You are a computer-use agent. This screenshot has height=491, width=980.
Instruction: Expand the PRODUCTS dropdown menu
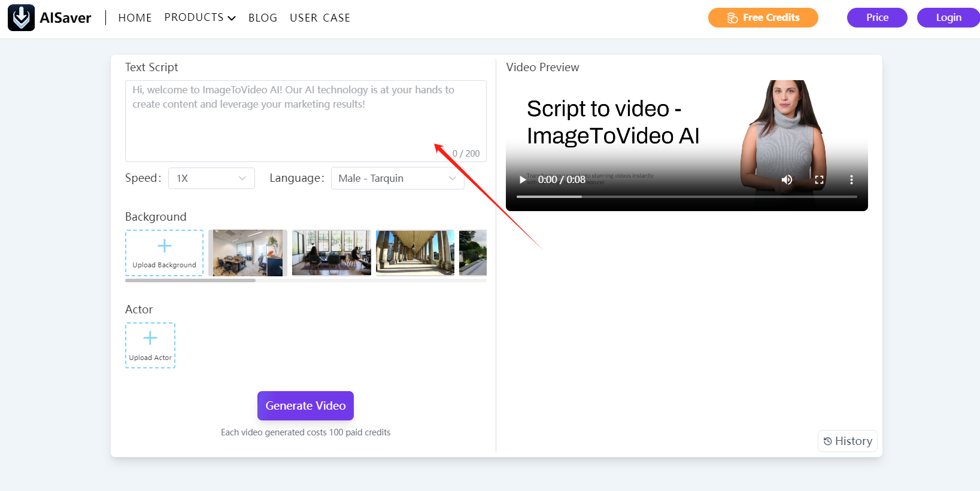pos(200,18)
